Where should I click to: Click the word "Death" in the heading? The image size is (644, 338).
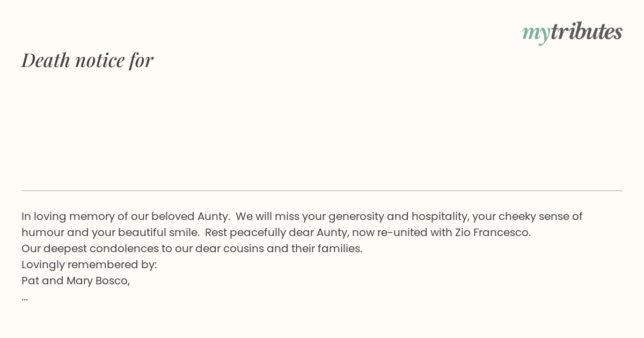point(46,60)
